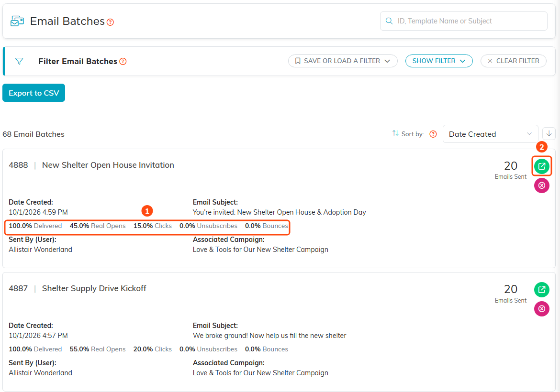This screenshot has width=560, height=392.
Task: Open the help icon next to Sort by
Action: 433,134
